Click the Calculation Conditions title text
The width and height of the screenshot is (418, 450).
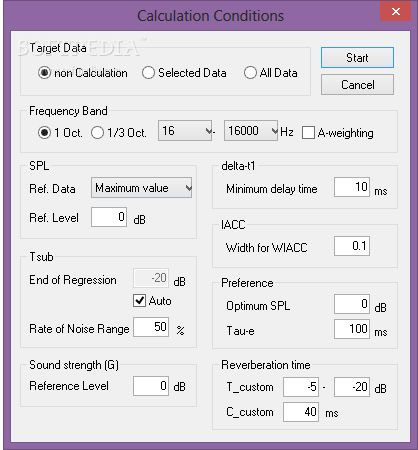(210, 16)
